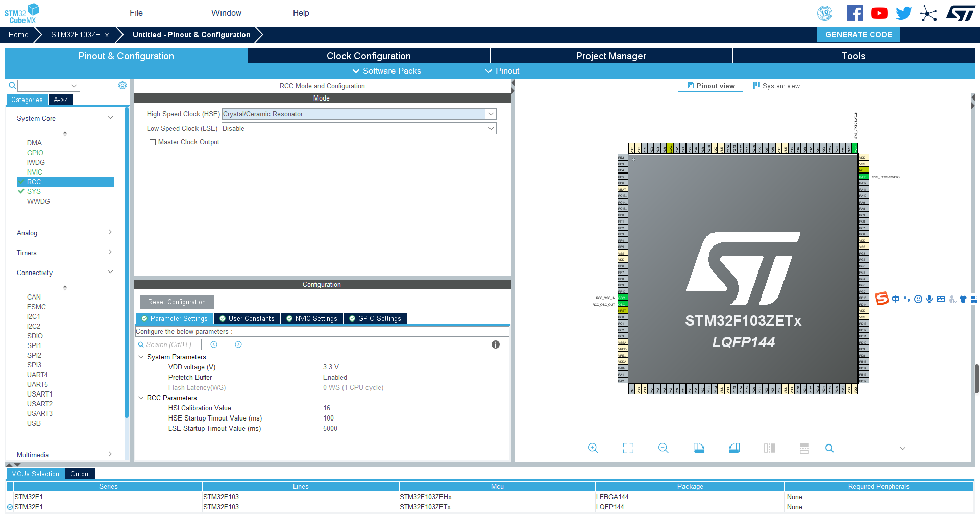Go to next parameter search result
This screenshot has width=980, height=519.
(238, 344)
